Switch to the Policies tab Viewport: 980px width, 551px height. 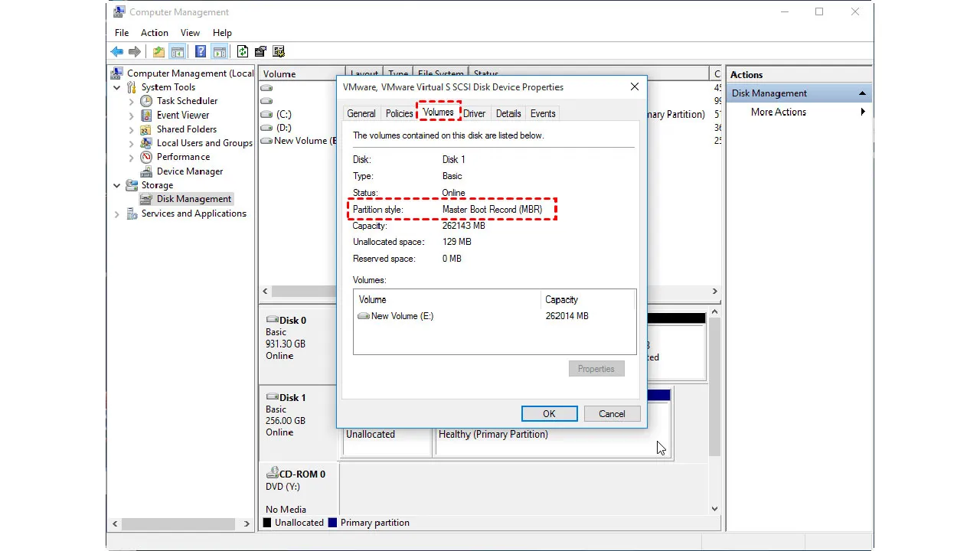coord(399,112)
